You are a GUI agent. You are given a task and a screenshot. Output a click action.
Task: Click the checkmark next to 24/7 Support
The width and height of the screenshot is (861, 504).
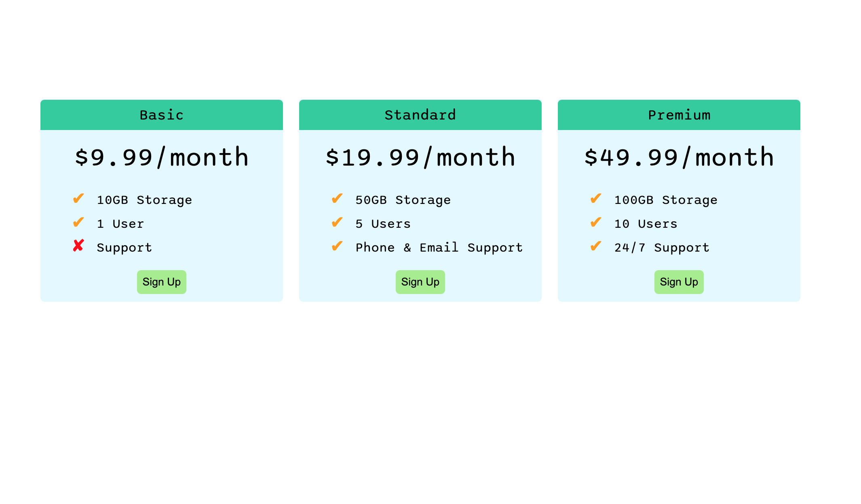[x=597, y=246]
